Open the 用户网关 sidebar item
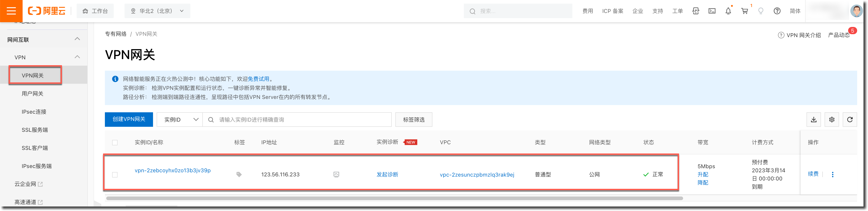 click(33, 94)
